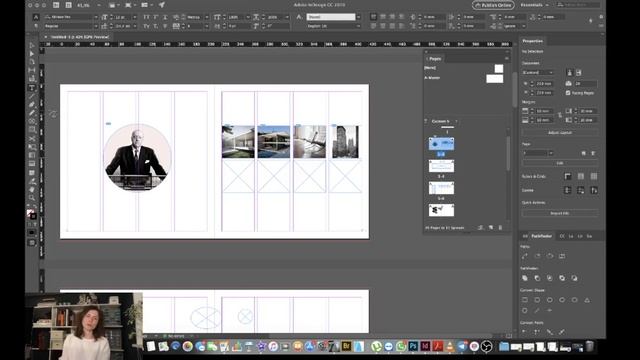Click the Pathfinder Subtract icon
Screen dimensions: 640x360
[x=537, y=278]
